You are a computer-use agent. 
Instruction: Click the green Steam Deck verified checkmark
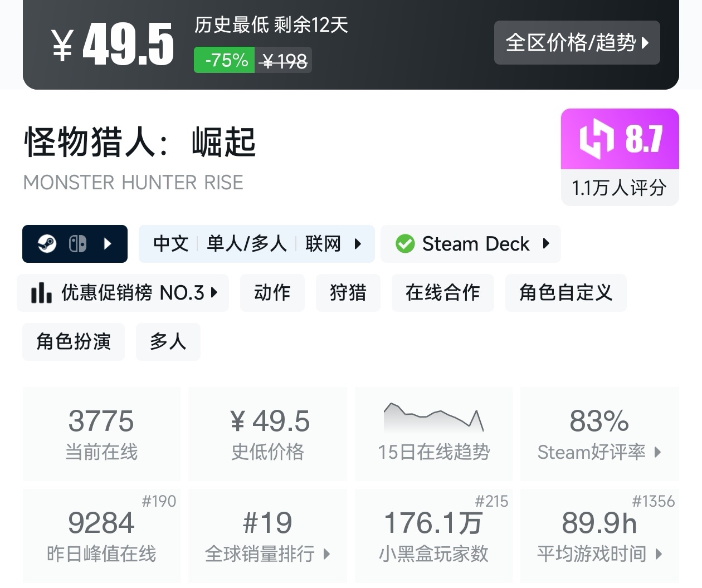[x=405, y=244]
